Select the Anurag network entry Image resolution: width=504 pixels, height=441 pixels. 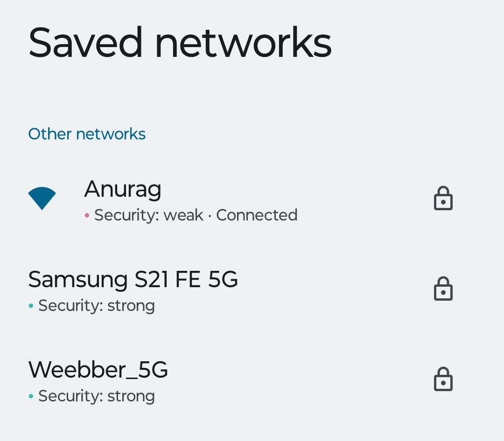tap(123, 189)
